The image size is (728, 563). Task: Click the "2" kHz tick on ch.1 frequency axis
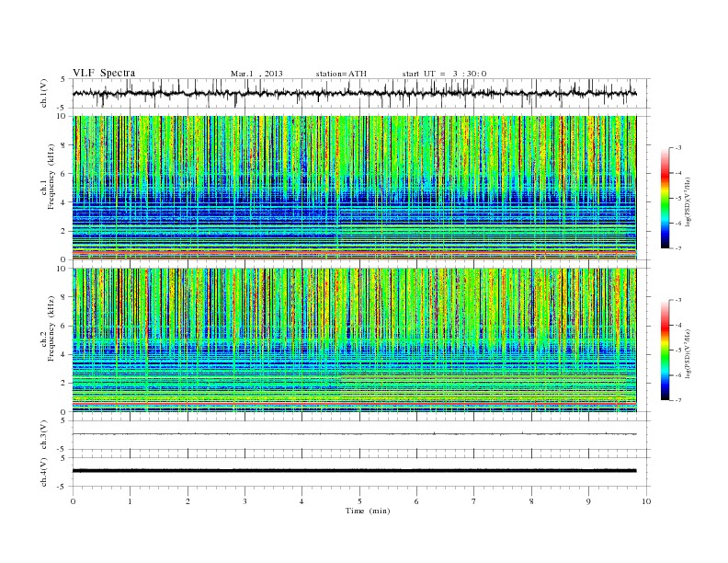tap(64, 231)
